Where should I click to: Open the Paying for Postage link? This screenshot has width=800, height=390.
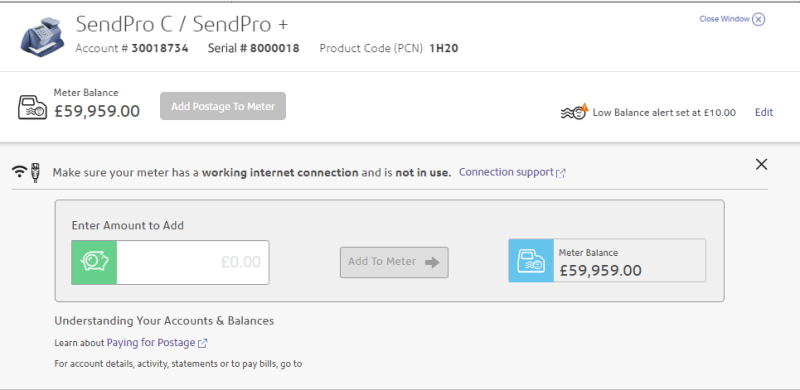coord(151,343)
